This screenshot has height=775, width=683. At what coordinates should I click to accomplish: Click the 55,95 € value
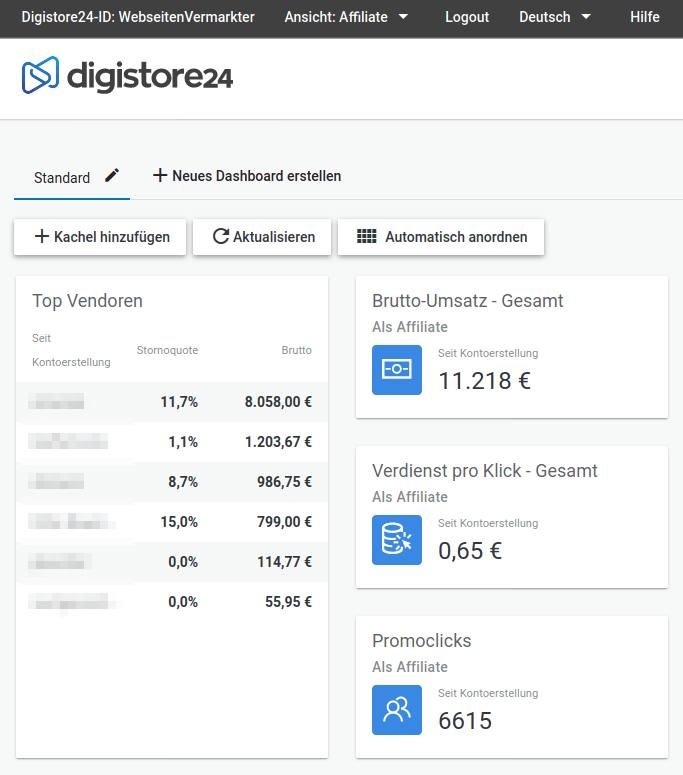(x=288, y=602)
